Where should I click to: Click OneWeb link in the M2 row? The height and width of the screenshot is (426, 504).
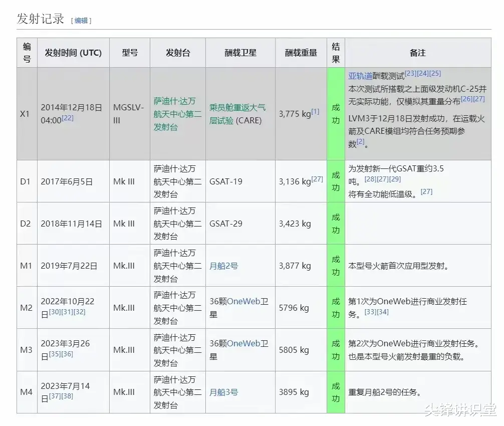[243, 301]
